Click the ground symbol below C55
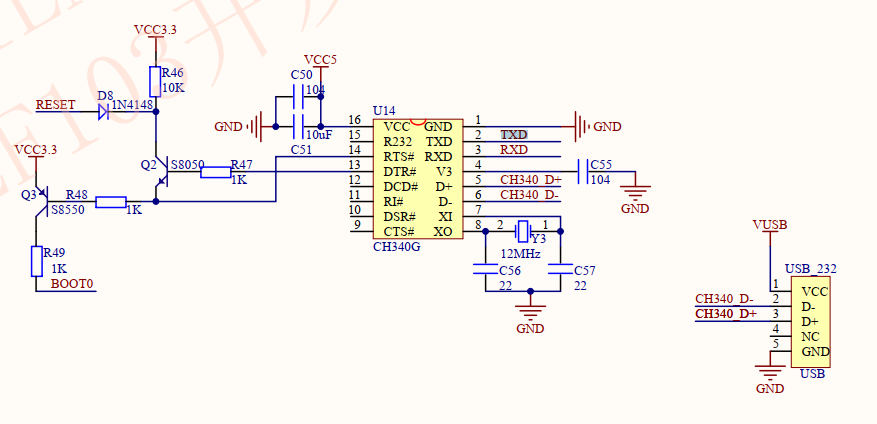This screenshot has width=877, height=424. click(635, 194)
